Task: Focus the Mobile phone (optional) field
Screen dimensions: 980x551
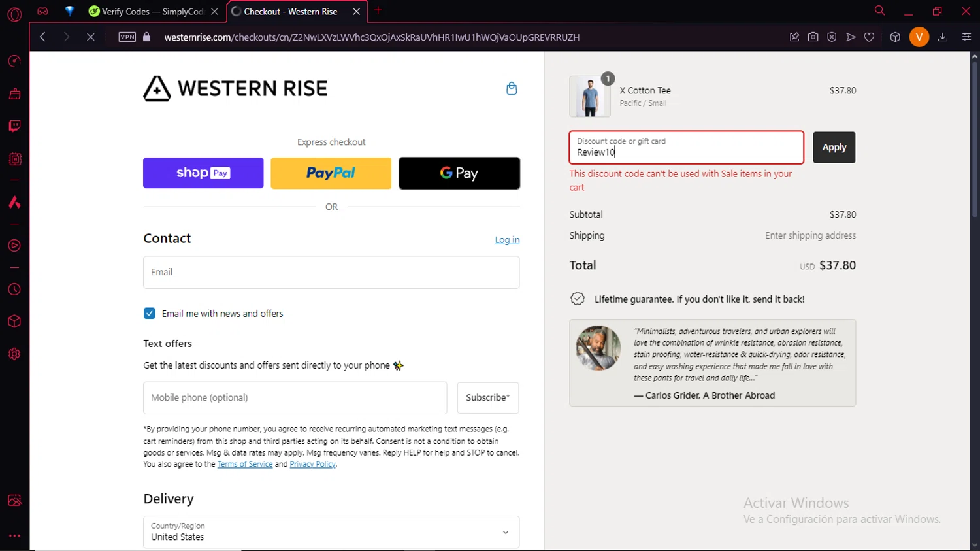Action: coord(295,397)
